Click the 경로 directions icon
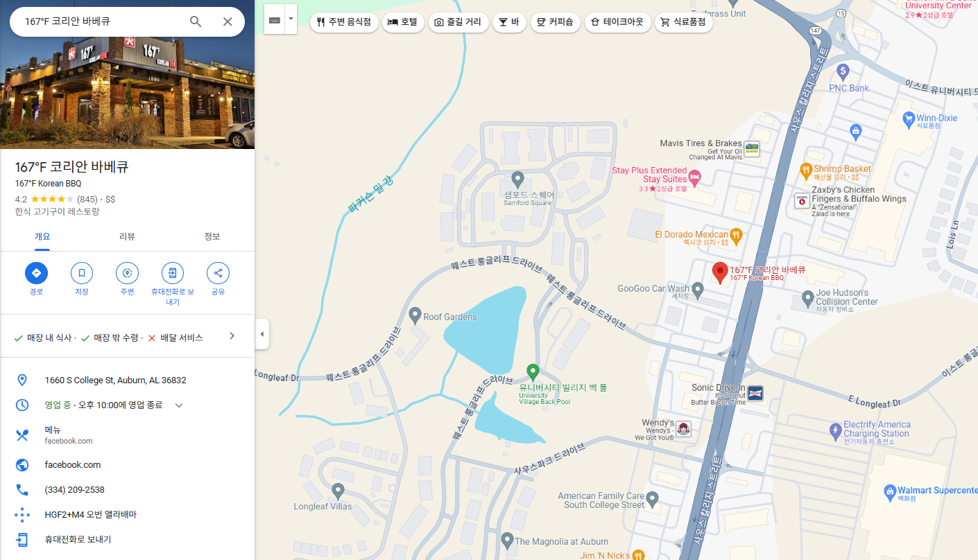The image size is (978, 560). [x=36, y=273]
